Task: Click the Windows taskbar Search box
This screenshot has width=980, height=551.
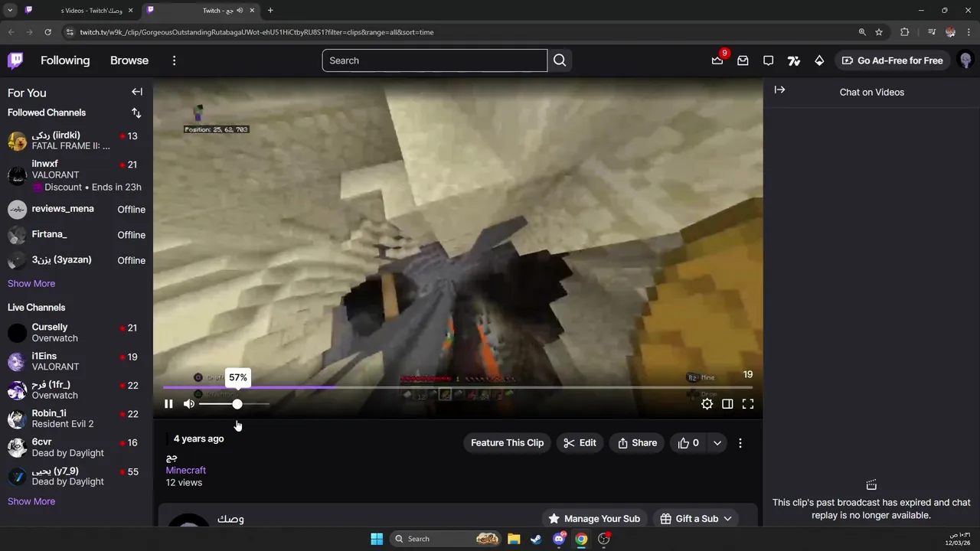Action: [x=446, y=539]
